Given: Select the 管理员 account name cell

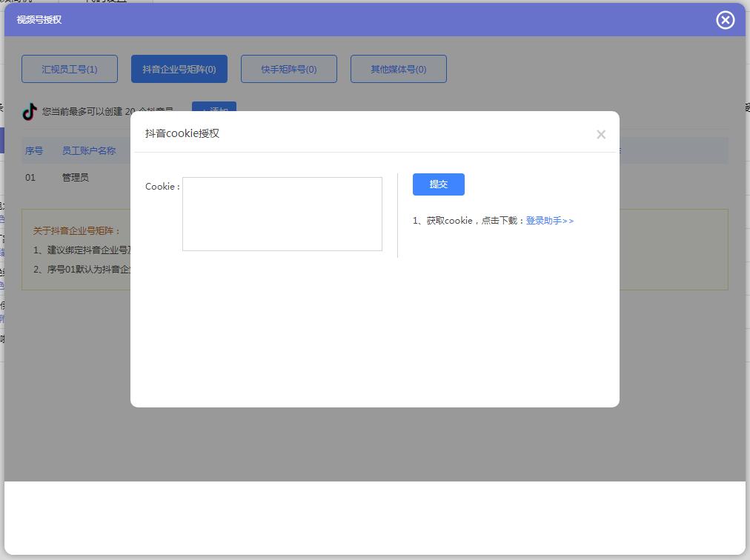Looking at the screenshot, I should click(76, 178).
